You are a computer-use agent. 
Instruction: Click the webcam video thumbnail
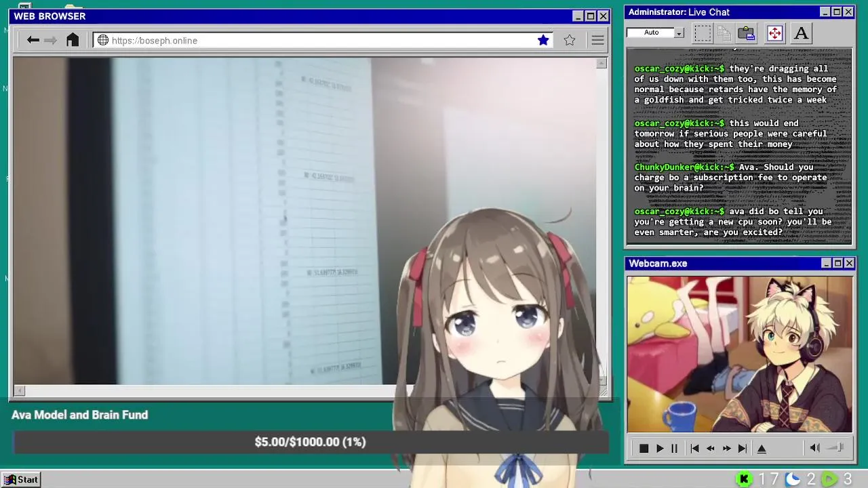tap(739, 354)
